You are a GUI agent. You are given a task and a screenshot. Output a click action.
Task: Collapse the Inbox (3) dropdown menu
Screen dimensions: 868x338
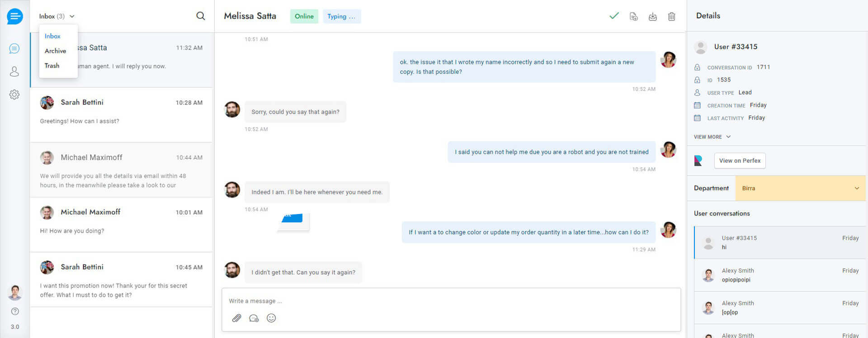57,16
